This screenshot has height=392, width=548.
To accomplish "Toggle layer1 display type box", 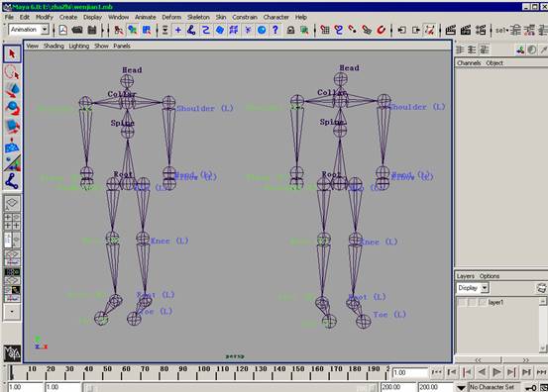I will pos(472,302).
